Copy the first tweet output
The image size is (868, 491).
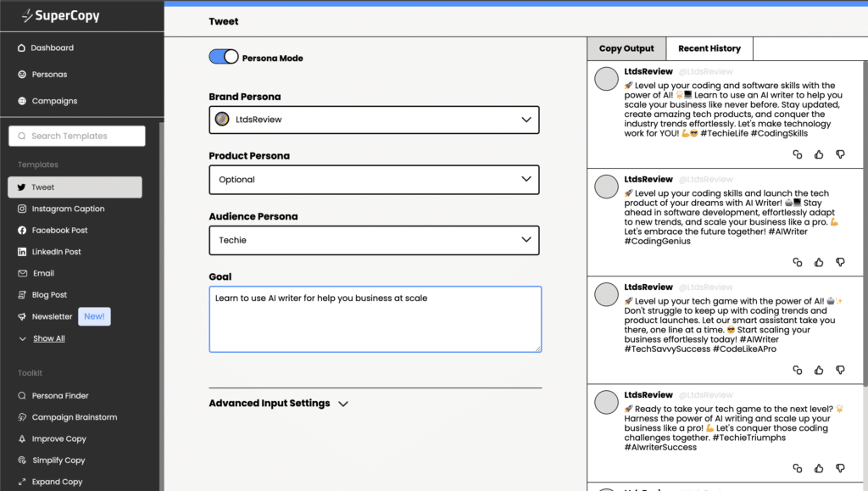pyautogui.click(x=797, y=154)
